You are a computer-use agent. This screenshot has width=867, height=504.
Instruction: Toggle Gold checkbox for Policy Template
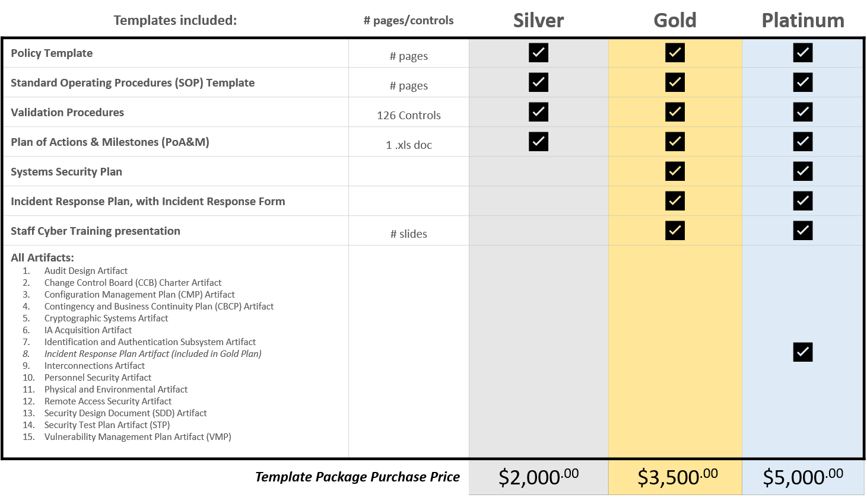tap(675, 53)
